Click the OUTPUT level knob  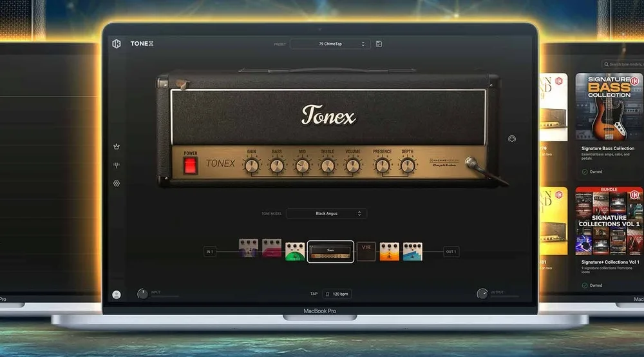pyautogui.click(x=482, y=294)
